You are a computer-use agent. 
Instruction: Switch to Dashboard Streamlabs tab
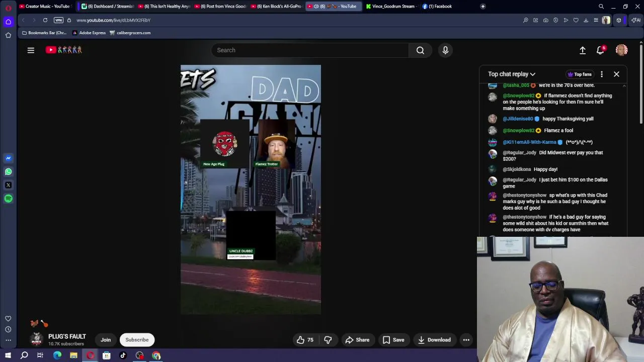(x=108, y=7)
